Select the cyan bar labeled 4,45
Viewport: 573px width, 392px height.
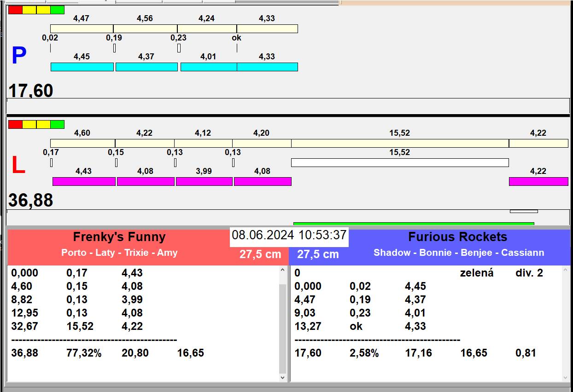tap(82, 67)
